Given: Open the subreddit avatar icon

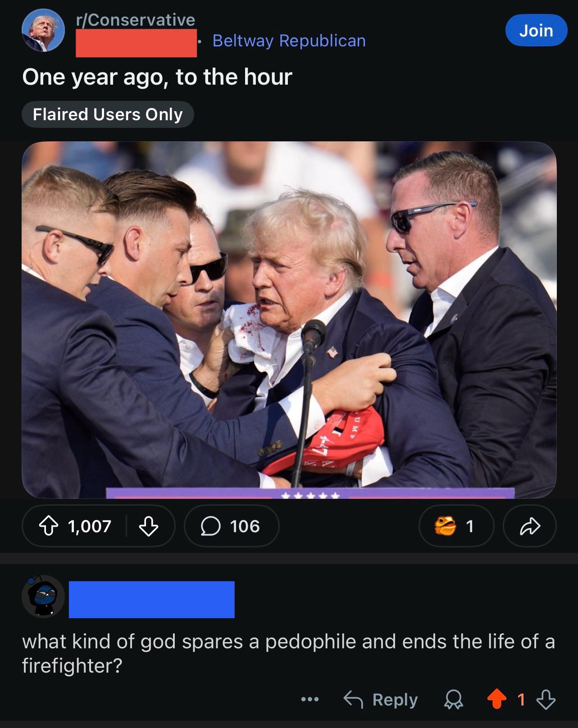Looking at the screenshot, I should click(x=43, y=31).
